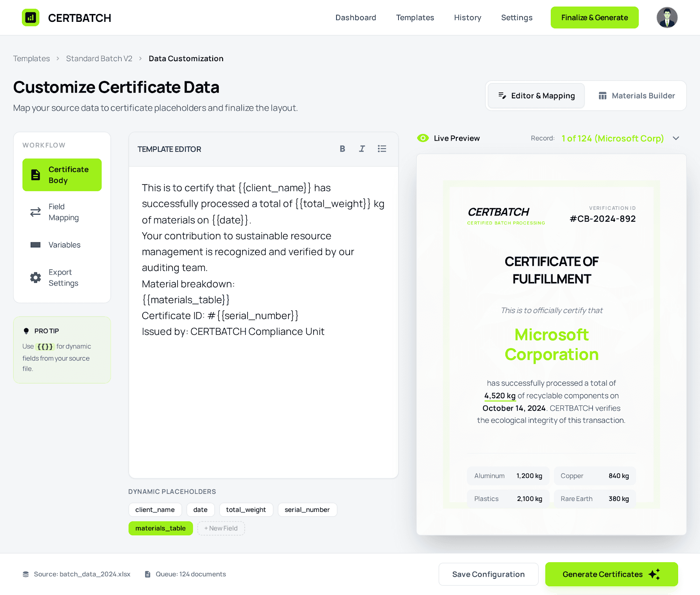Click the October 14, 2024 date in preview
Image resolution: width=700 pixels, height=595 pixels.
pyautogui.click(x=514, y=408)
